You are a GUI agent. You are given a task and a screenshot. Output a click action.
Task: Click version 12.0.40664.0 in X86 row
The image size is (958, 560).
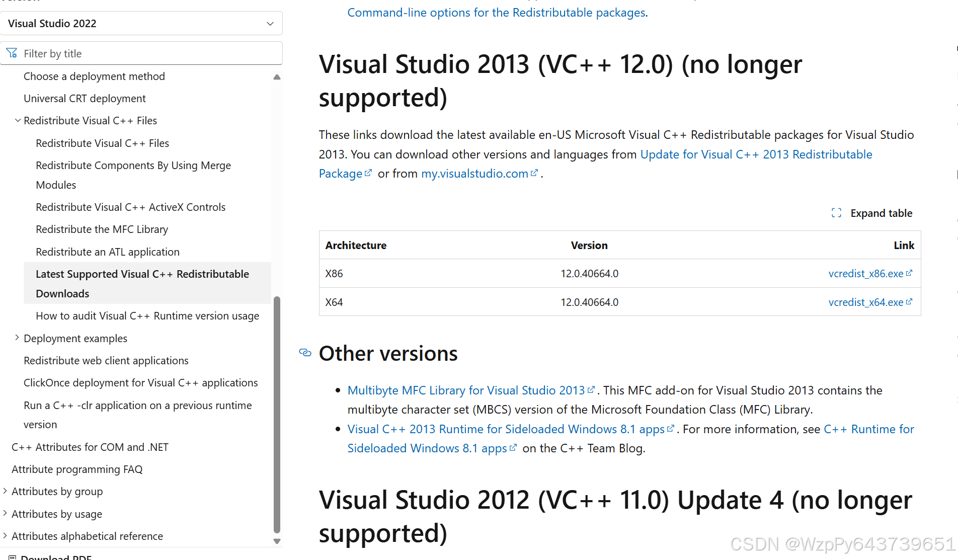pos(589,273)
